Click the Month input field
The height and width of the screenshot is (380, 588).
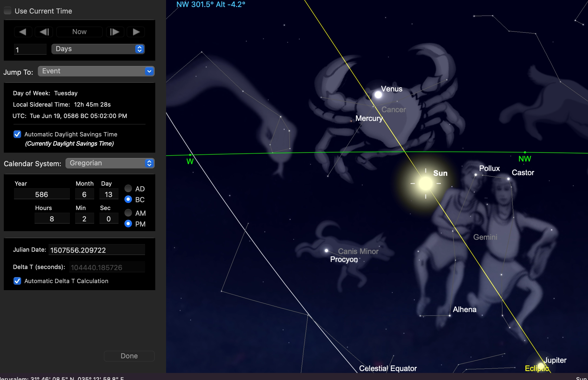(x=84, y=194)
